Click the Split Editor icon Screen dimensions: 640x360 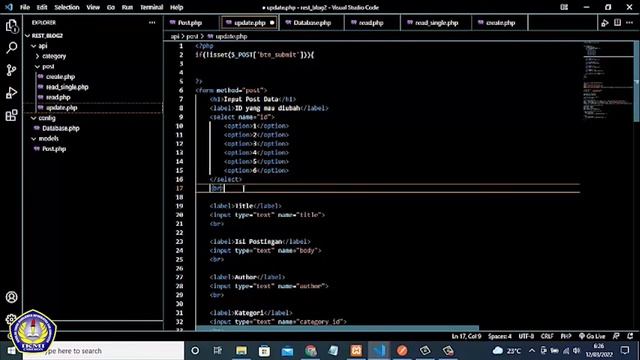click(618, 23)
